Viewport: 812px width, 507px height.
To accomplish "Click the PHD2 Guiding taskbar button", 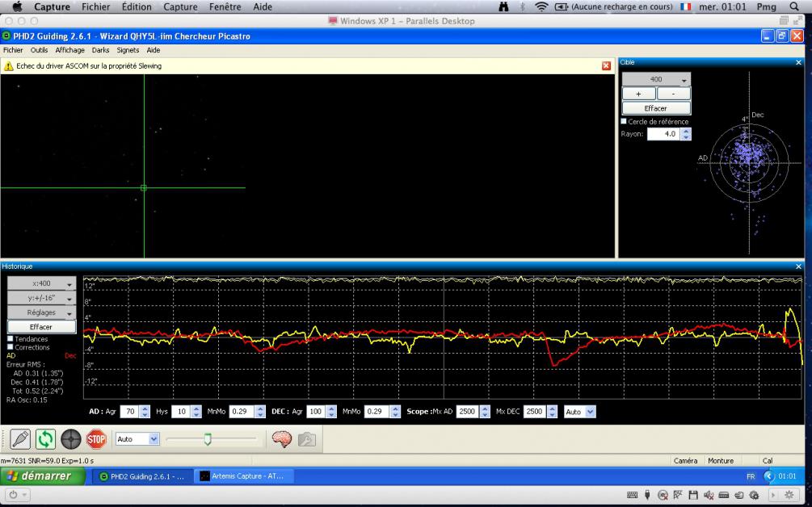I will coord(142,476).
